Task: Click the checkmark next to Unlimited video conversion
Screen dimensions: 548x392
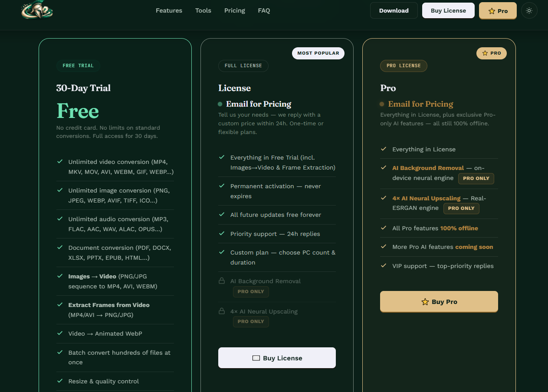Action: 60,162
